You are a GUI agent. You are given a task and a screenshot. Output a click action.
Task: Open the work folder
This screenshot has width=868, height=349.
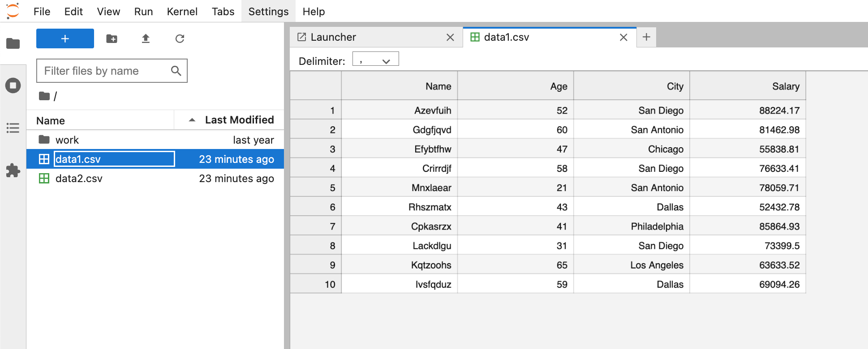tap(67, 140)
